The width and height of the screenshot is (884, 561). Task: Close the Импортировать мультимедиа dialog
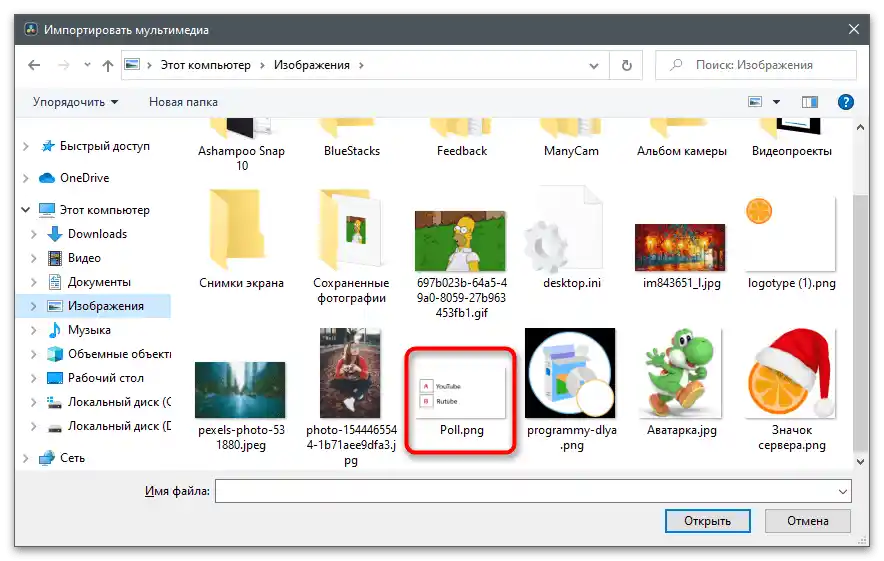pyautogui.click(x=854, y=29)
